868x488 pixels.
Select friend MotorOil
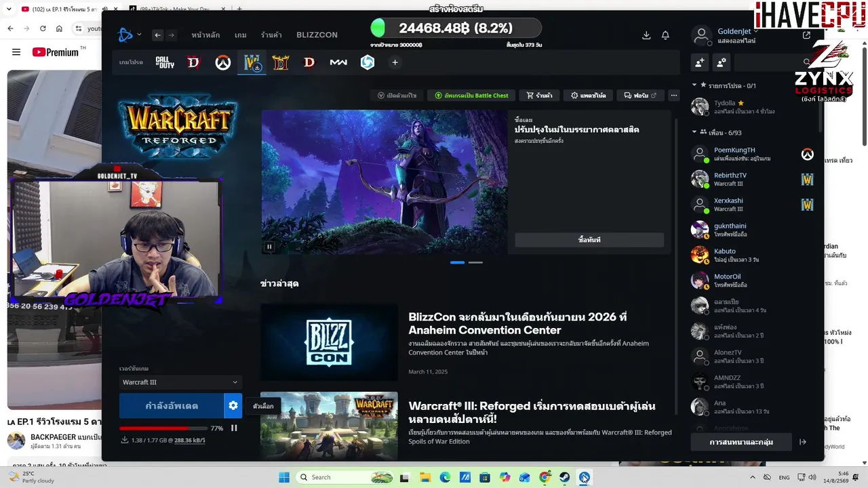[752, 280]
